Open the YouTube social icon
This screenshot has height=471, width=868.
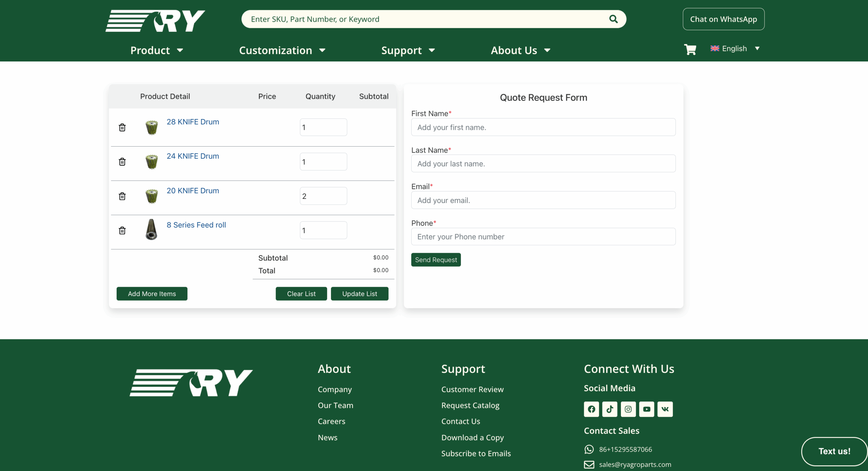click(x=647, y=409)
